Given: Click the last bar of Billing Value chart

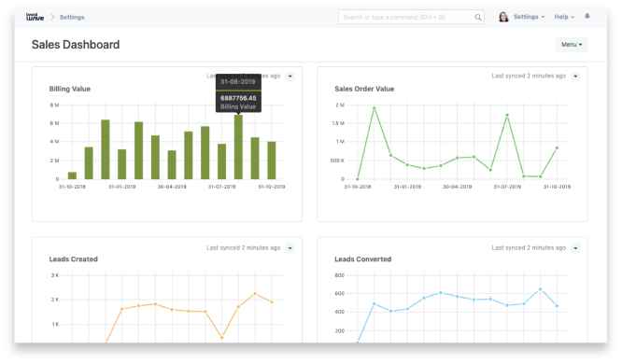Looking at the screenshot, I should (x=272, y=161).
